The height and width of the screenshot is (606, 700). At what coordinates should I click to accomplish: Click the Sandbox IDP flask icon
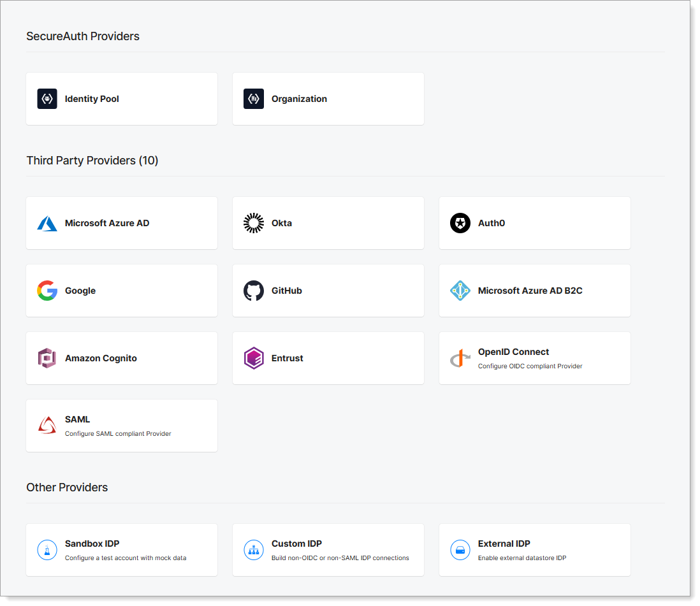[47, 550]
